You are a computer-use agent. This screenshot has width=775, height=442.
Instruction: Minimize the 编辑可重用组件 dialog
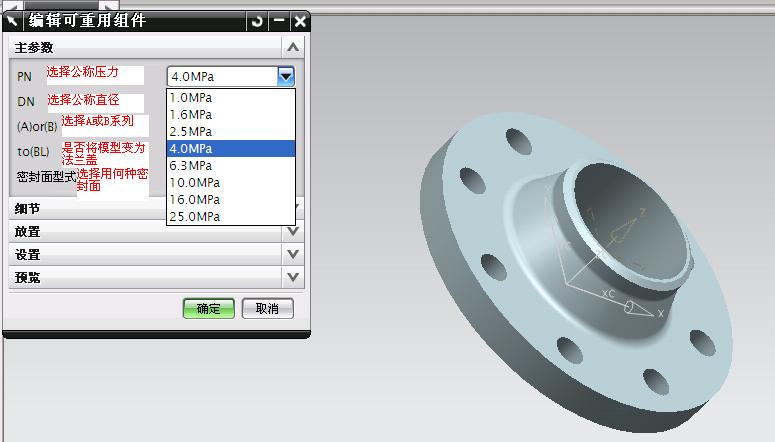click(x=279, y=21)
